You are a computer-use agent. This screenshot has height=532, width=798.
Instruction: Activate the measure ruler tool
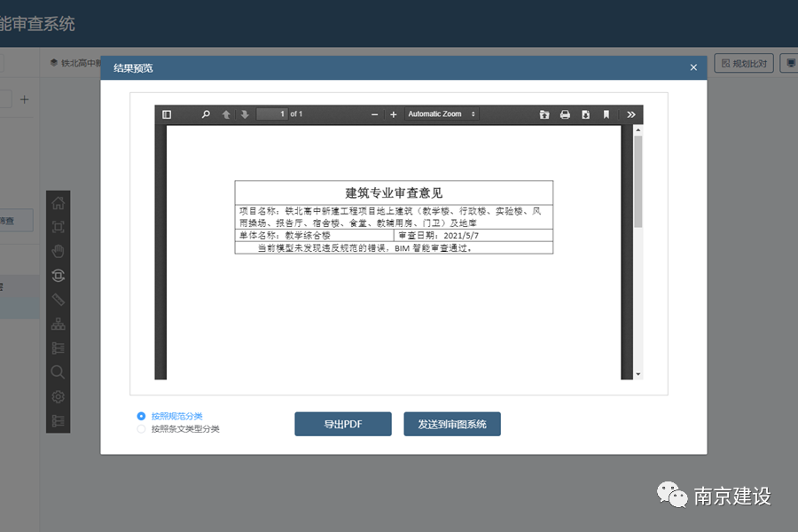tap(58, 300)
